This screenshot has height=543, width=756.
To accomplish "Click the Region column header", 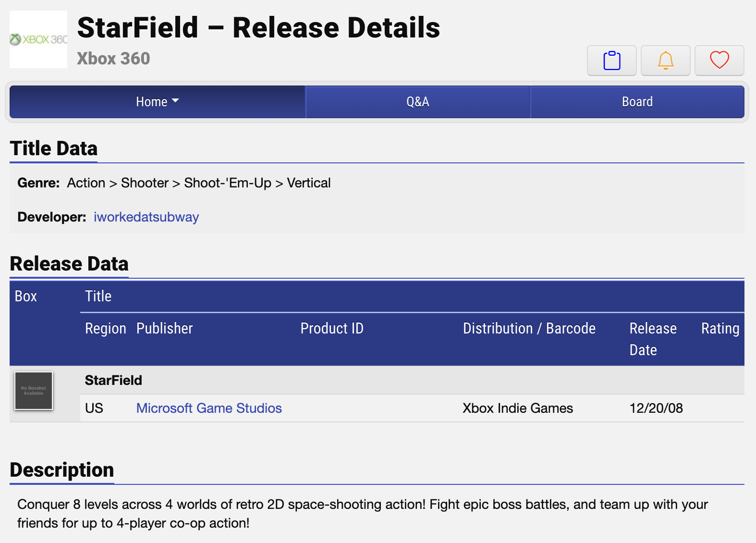I will click(106, 329).
